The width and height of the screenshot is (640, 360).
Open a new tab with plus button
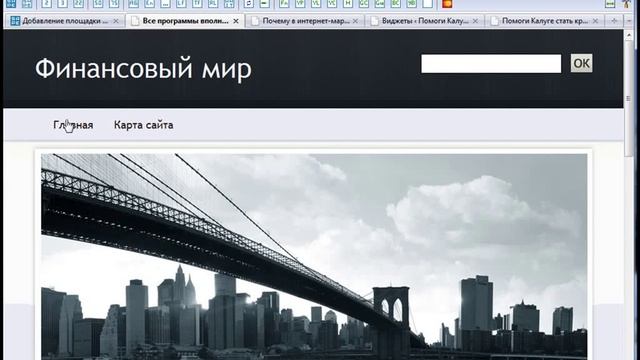[614, 21]
